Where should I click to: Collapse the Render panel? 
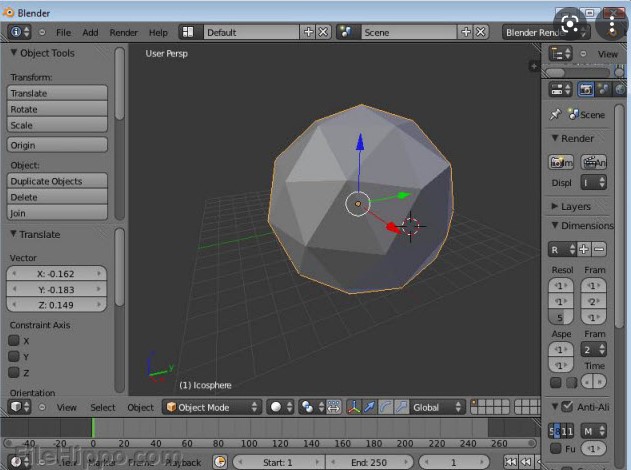click(555, 138)
